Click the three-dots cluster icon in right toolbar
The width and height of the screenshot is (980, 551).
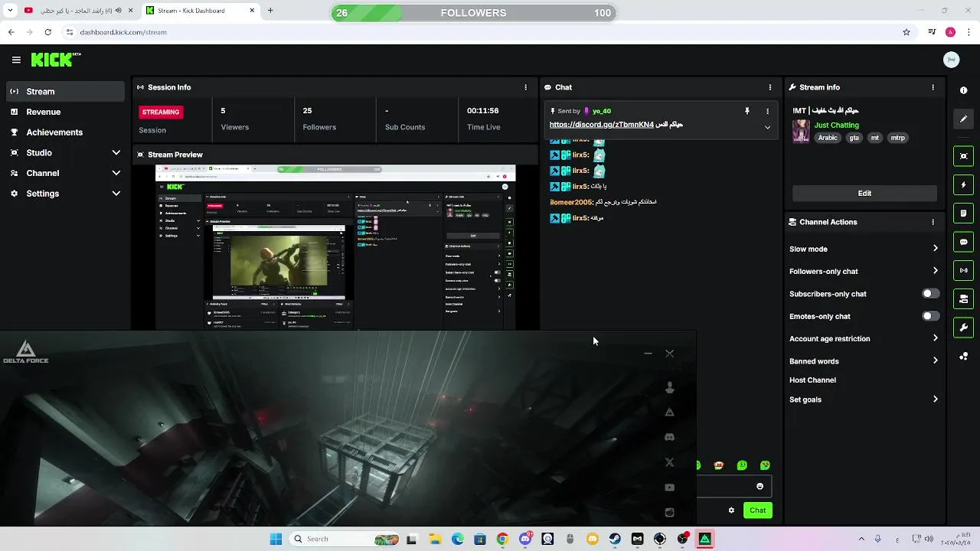(x=963, y=357)
